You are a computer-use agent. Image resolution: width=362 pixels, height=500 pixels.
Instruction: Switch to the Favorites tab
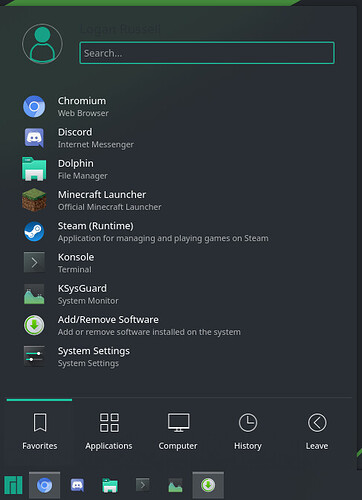point(40,432)
